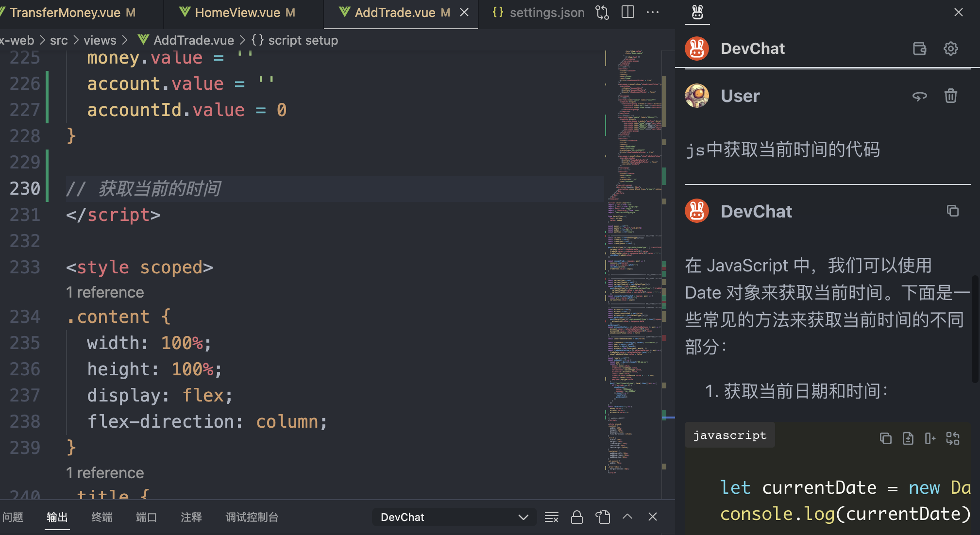Open the 终端 terminal tab
The width and height of the screenshot is (980, 535).
(x=101, y=517)
